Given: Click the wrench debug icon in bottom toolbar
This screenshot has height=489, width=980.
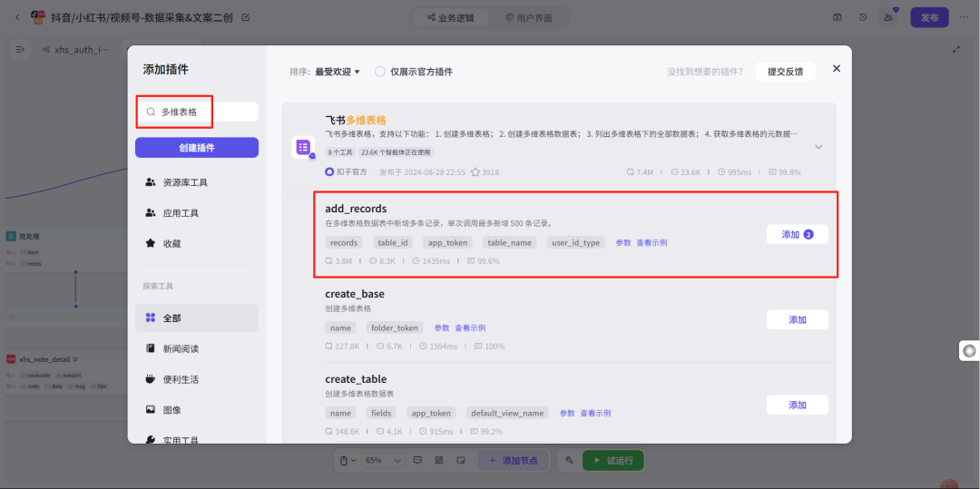Looking at the screenshot, I should click(x=569, y=460).
